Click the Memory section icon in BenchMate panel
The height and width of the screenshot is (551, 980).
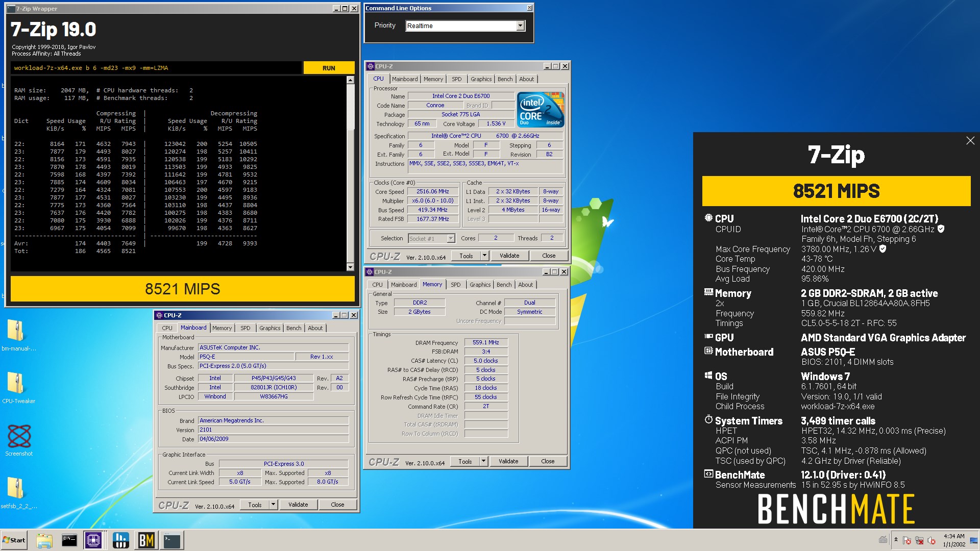coord(708,292)
